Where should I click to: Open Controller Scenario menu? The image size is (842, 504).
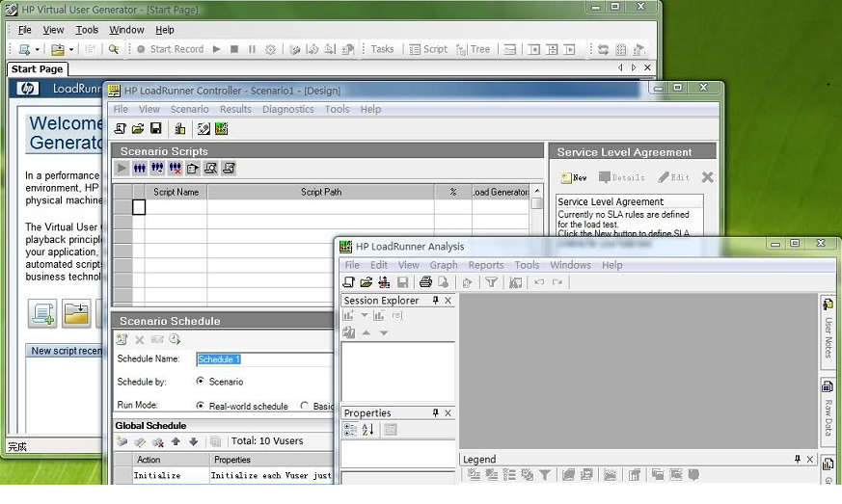pos(190,109)
